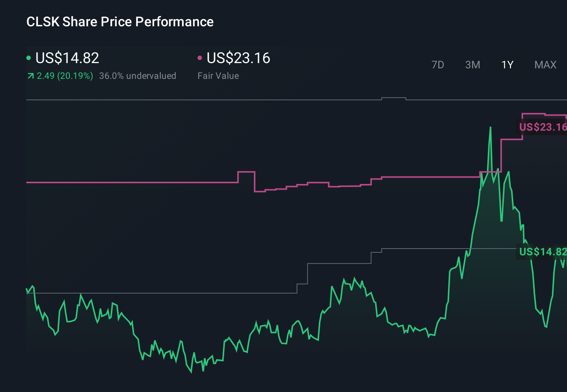Click the US$23.16 label badge on the chart
This screenshot has height=392, width=567.
tap(542, 127)
